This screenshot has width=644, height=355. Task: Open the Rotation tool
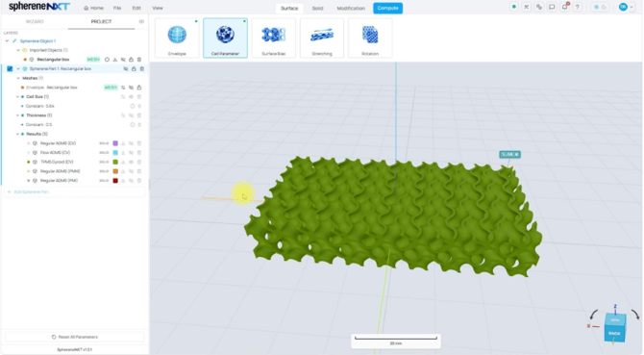click(x=370, y=38)
